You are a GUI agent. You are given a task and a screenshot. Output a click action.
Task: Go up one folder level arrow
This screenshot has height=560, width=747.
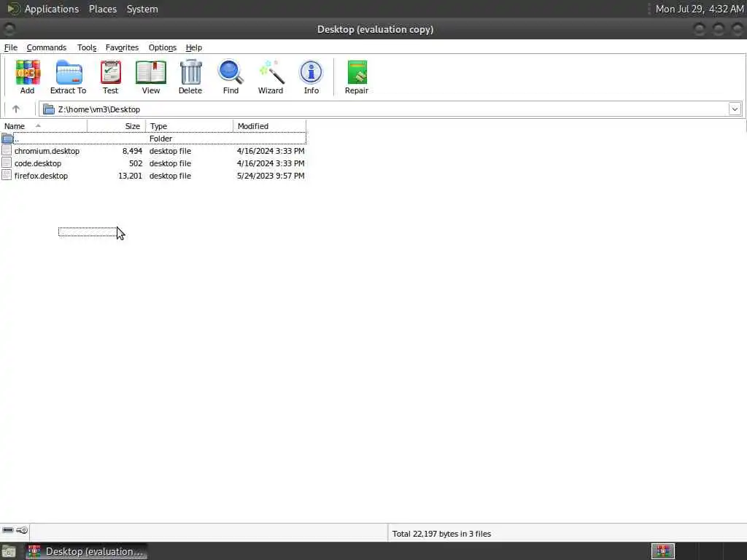(x=16, y=109)
